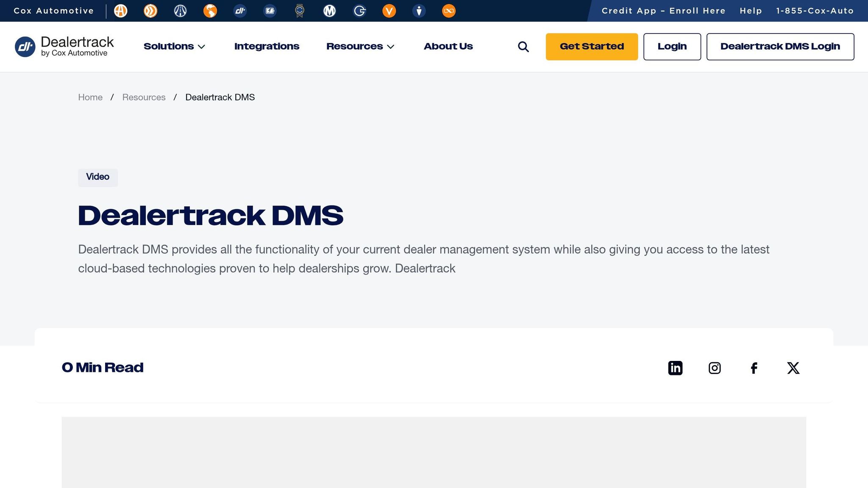Screen dimensions: 868x488
Task: Open the 'G' circle brand icon
Action: (x=359, y=11)
